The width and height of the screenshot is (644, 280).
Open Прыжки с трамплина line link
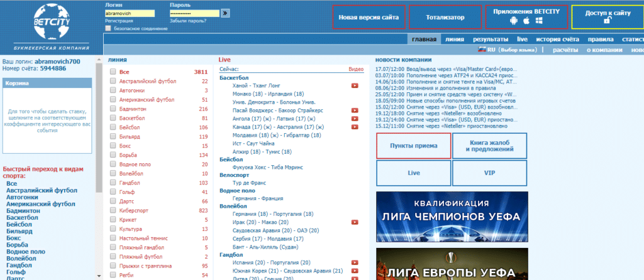145,266
